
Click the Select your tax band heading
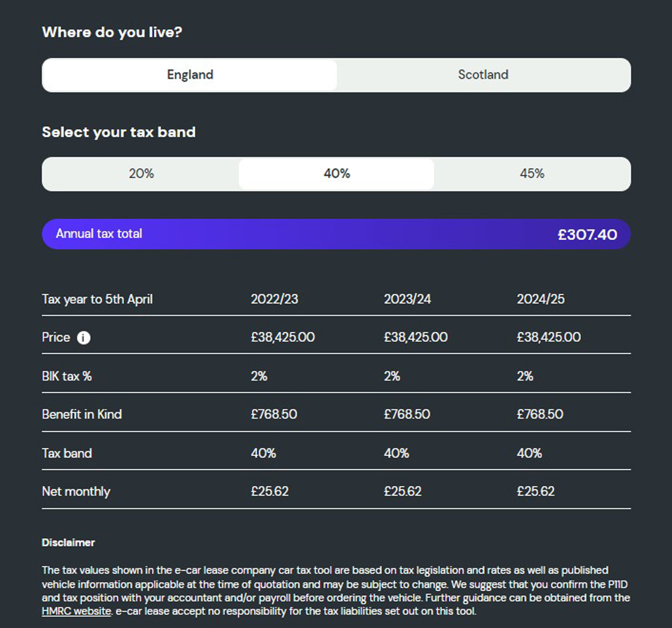tap(119, 133)
